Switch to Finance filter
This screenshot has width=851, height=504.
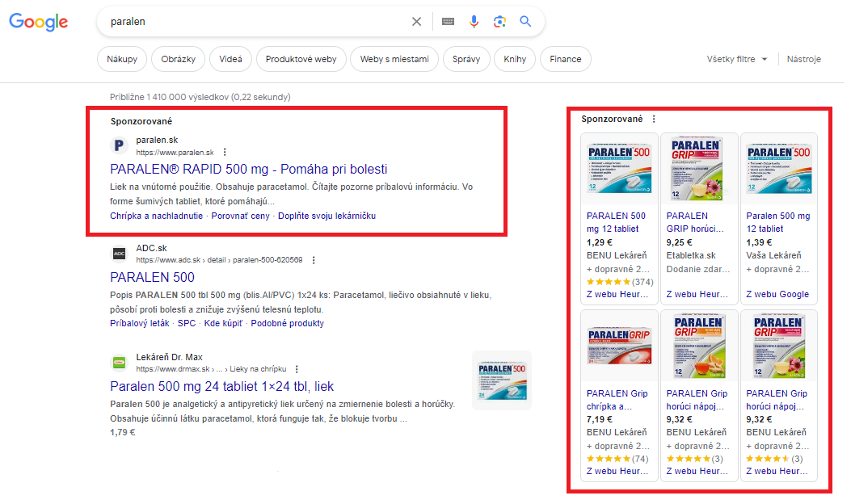(566, 59)
